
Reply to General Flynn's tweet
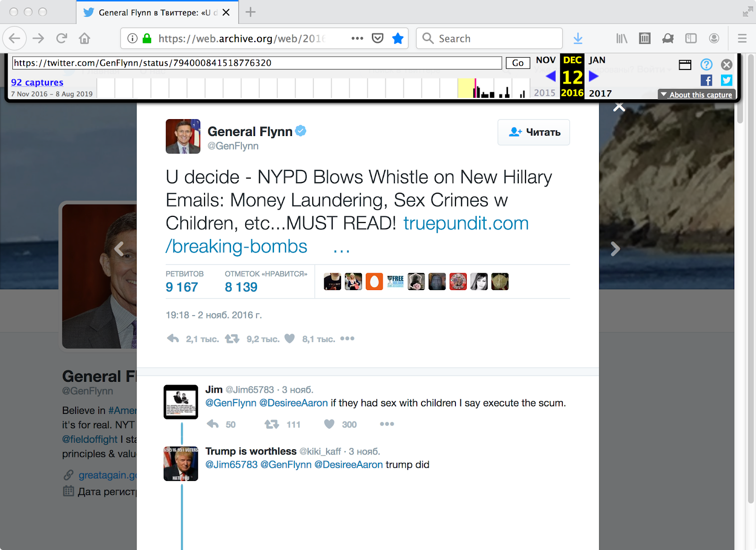point(173,338)
